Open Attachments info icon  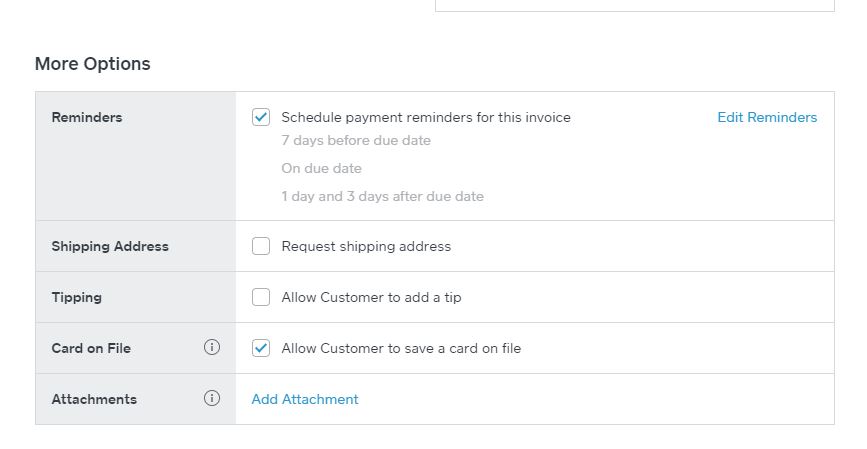pyautogui.click(x=212, y=398)
